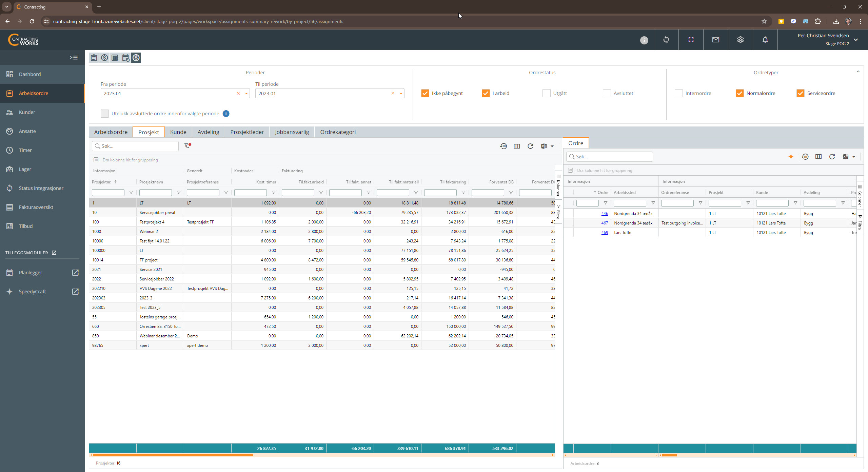Go to Fakturaoversikt in sidebar
The height and width of the screenshot is (472, 868).
tap(42, 207)
